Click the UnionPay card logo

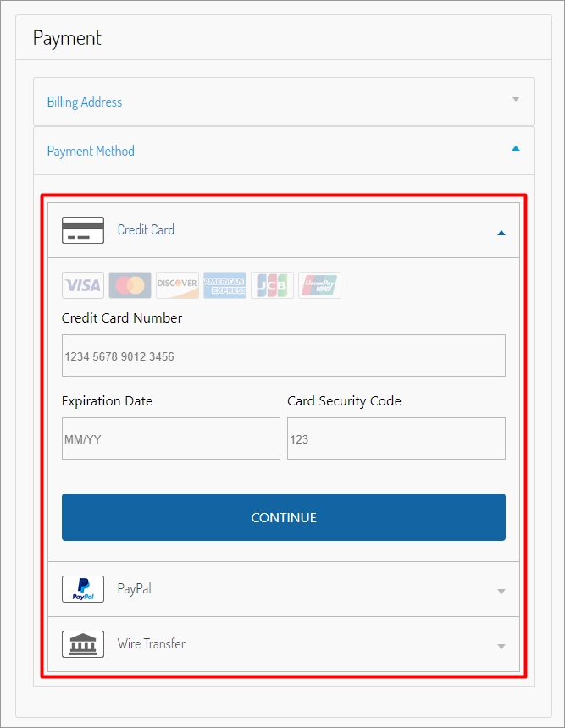click(319, 285)
